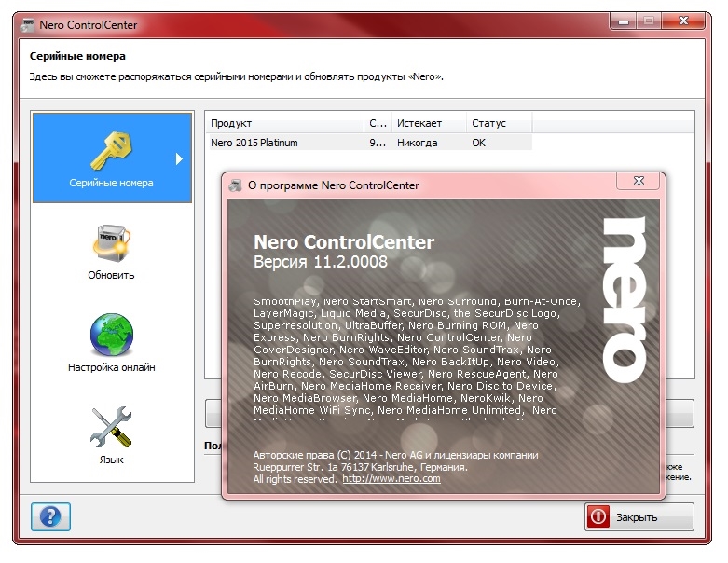
Task: Open the Язык tools icon
Action: 112,427
